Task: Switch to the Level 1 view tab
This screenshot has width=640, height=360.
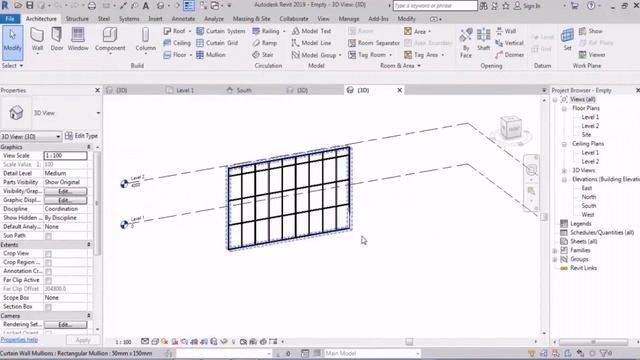Action: tap(185, 90)
